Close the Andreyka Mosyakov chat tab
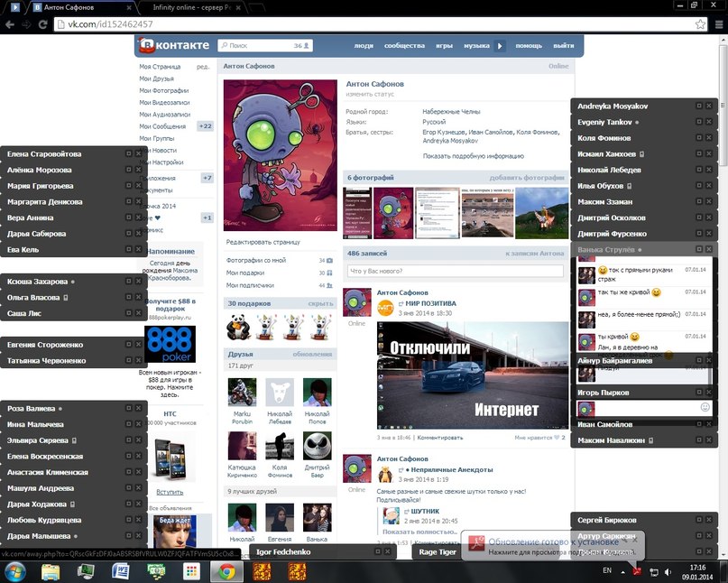Screen dimensions: 728x583 (709, 106)
